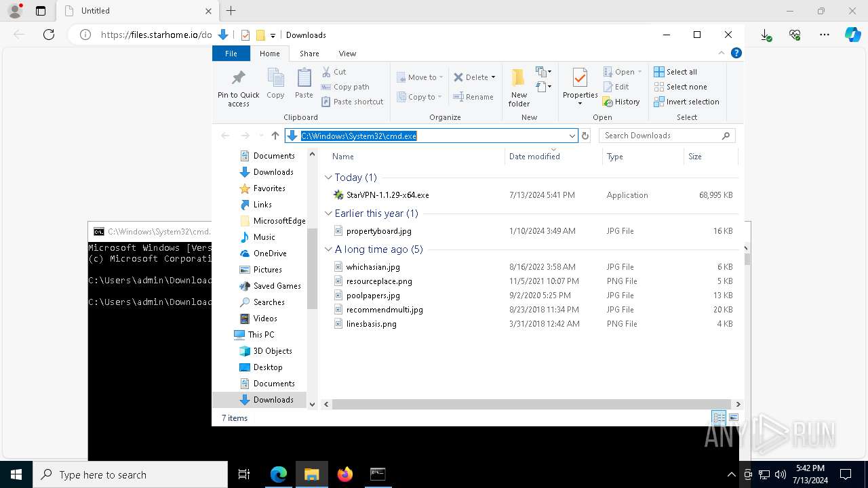Open Firefox from the taskbar

pos(344,474)
